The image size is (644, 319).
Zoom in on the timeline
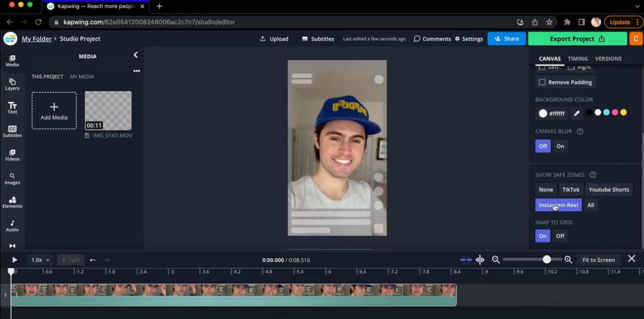(568, 260)
